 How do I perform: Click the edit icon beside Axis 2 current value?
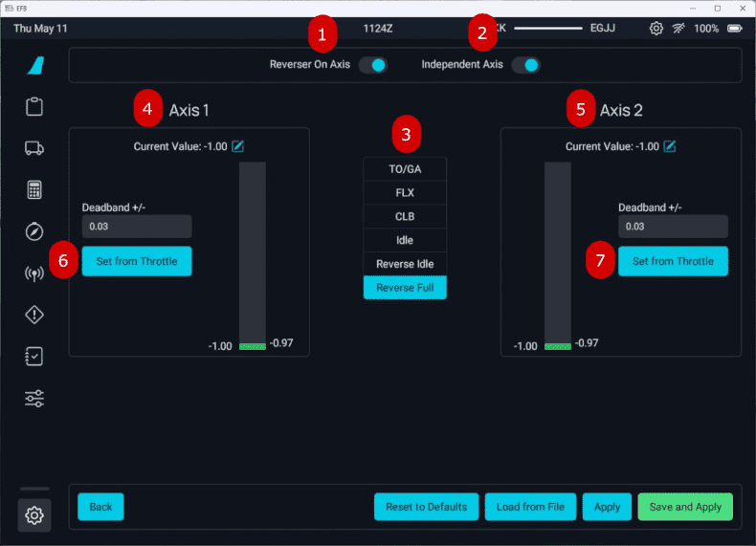pyautogui.click(x=670, y=146)
